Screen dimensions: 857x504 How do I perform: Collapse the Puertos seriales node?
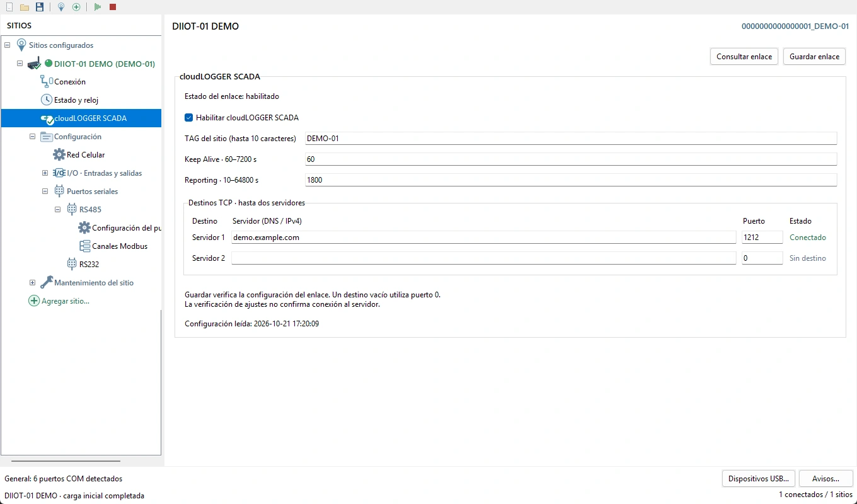[45, 192]
